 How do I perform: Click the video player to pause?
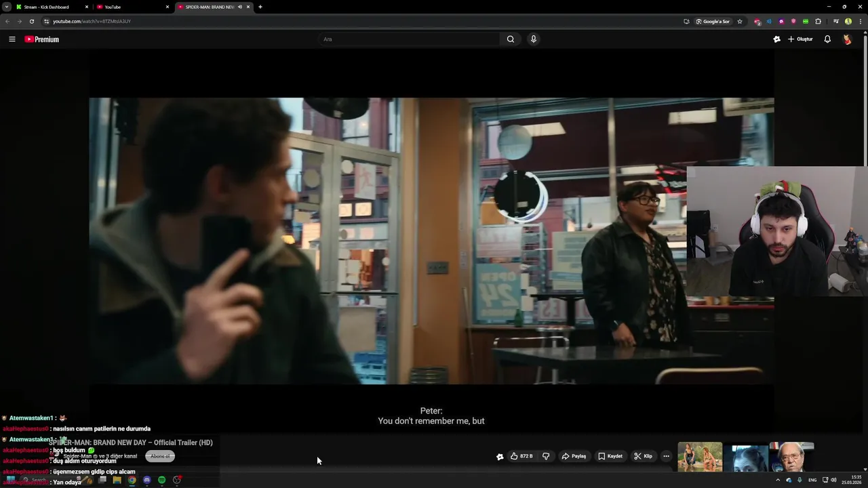(x=431, y=241)
